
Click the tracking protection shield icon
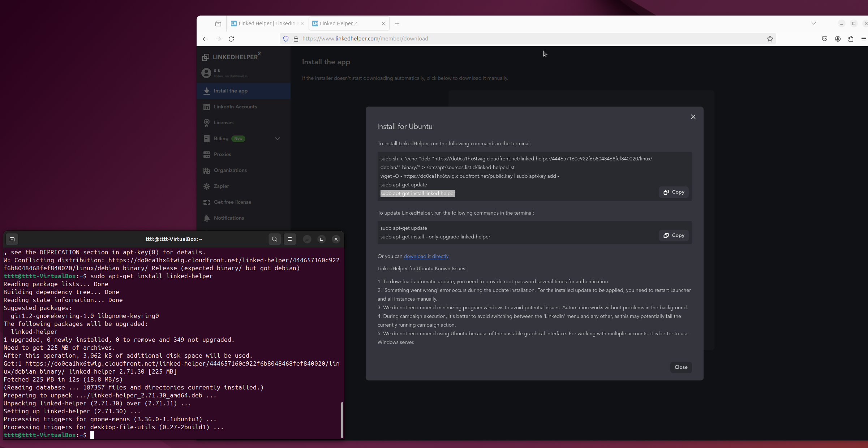pyautogui.click(x=286, y=39)
